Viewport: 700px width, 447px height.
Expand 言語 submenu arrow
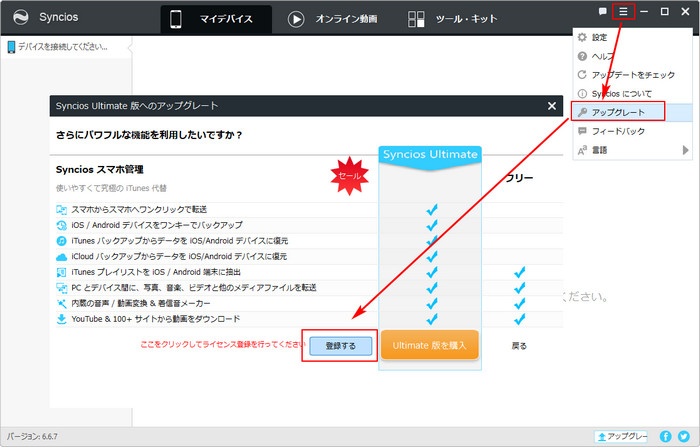[685, 150]
